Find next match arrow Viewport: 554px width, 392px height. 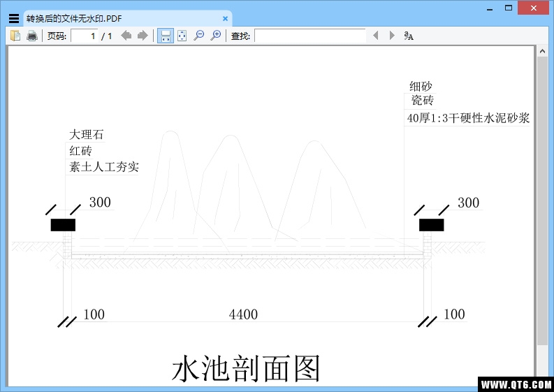[x=391, y=36]
